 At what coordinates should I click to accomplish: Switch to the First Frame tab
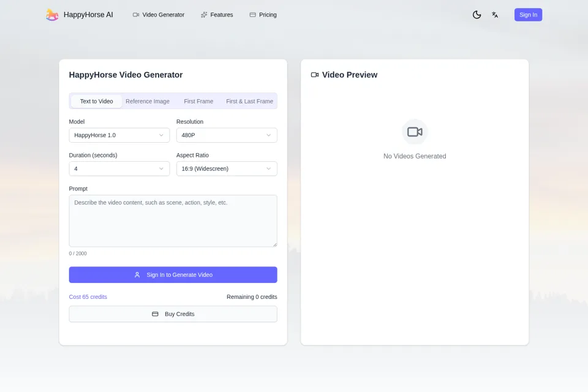(x=198, y=101)
